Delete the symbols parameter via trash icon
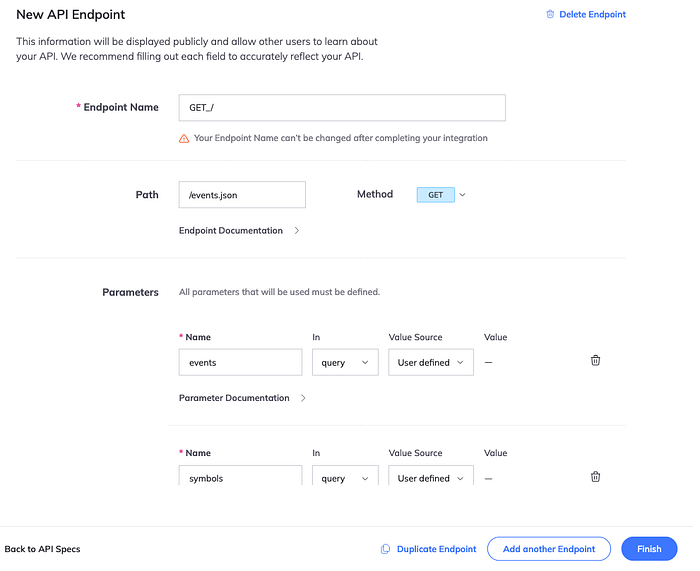Image resolution: width=700 pixels, height=571 pixels. point(595,477)
